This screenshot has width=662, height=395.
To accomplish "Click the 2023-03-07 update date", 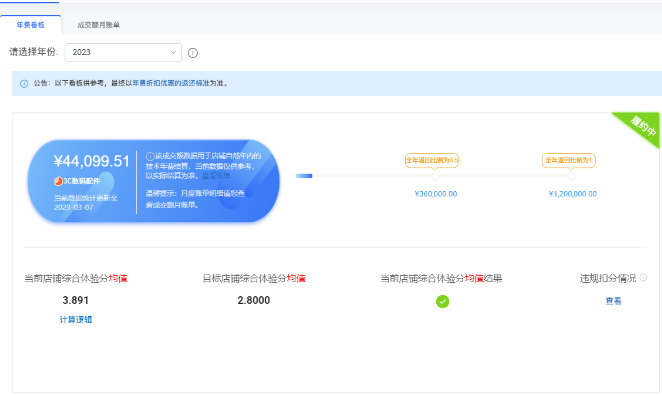I will (x=73, y=207).
